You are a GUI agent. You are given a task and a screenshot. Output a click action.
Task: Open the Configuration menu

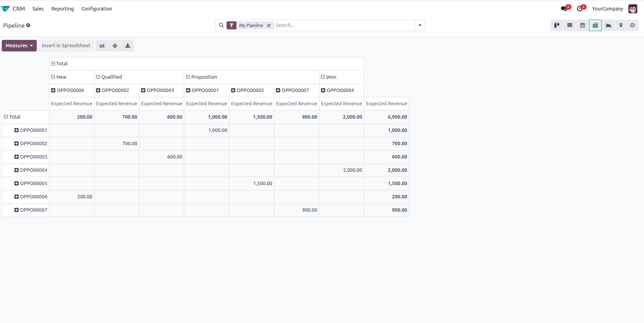coord(97,9)
